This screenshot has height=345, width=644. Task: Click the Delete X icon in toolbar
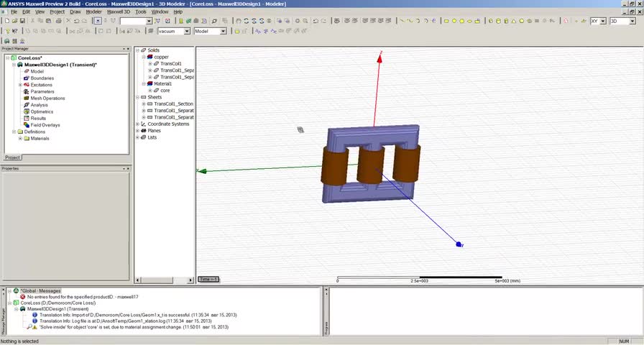pos(68,21)
